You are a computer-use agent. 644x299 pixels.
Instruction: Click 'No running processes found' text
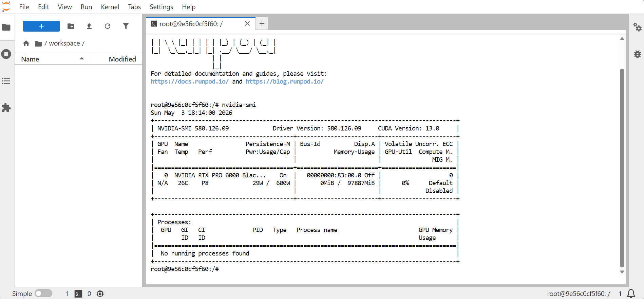pos(205,253)
